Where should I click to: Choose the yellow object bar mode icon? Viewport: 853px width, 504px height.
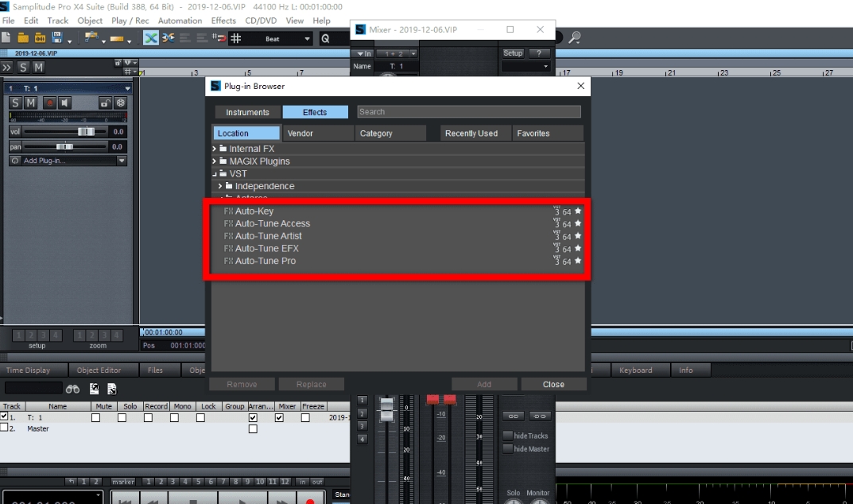tap(116, 39)
